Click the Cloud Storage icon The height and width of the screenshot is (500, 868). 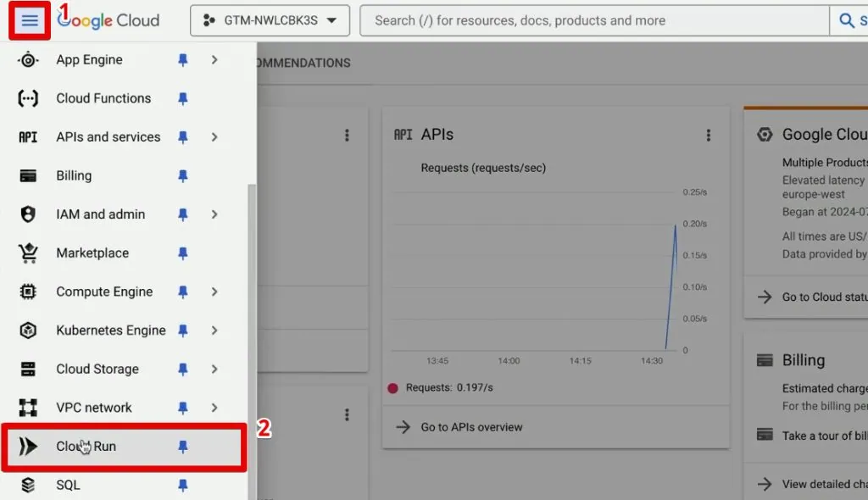coord(26,369)
